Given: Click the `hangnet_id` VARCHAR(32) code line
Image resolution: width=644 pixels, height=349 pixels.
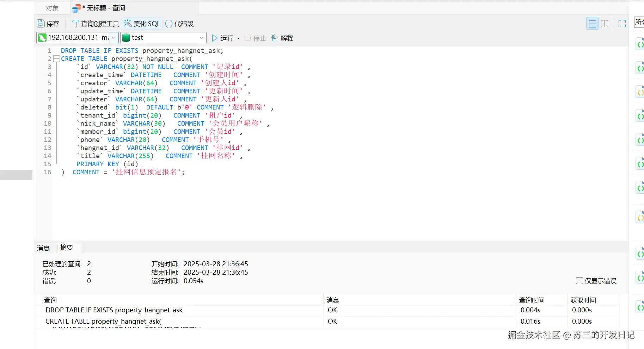Looking at the screenshot, I should [164, 148].
